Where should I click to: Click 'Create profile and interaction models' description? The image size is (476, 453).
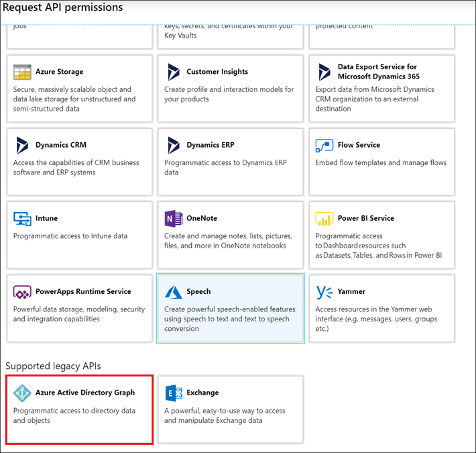pos(229,94)
